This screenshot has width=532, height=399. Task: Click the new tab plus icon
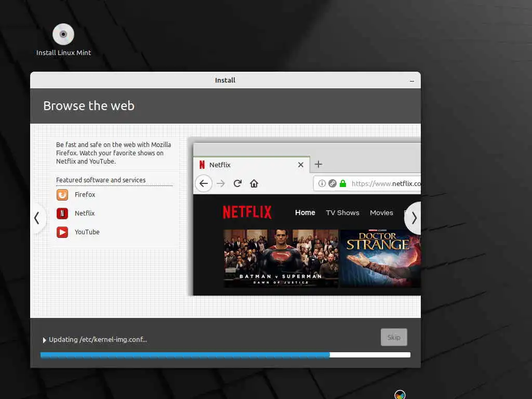[x=318, y=164]
